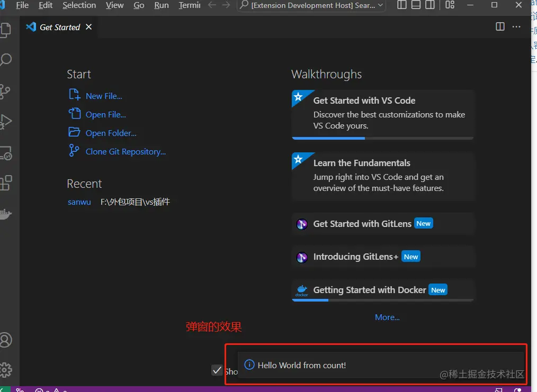Open Getting Started with Docker walkthrough

tap(382, 290)
